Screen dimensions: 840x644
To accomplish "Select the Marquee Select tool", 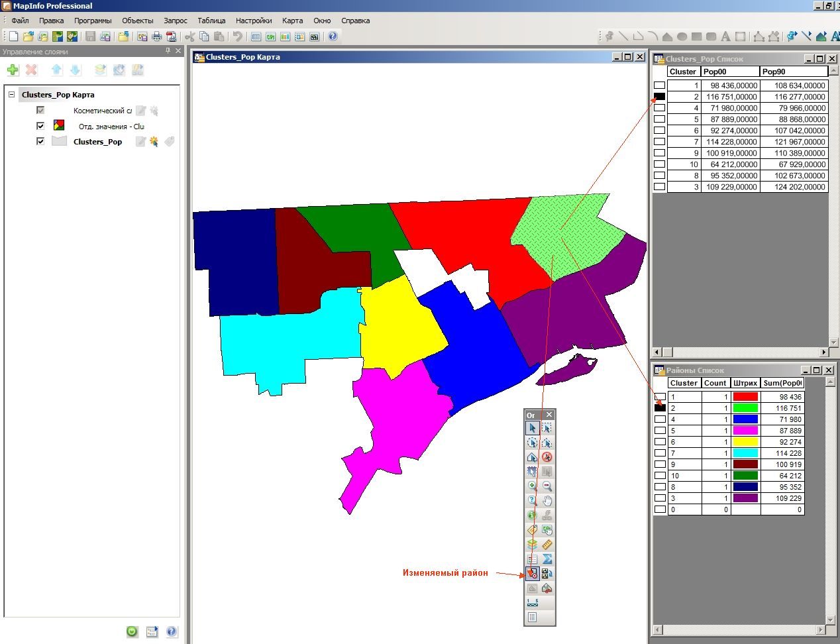I will [547, 428].
